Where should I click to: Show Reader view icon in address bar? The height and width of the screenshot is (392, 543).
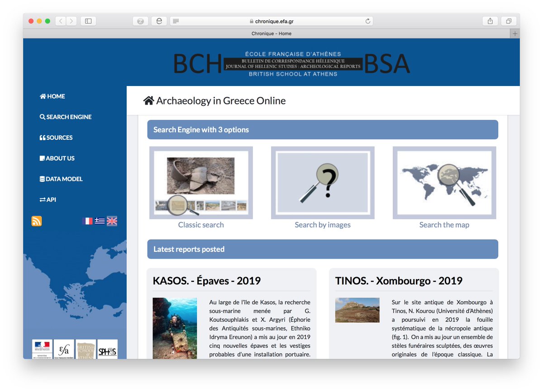[x=176, y=21]
